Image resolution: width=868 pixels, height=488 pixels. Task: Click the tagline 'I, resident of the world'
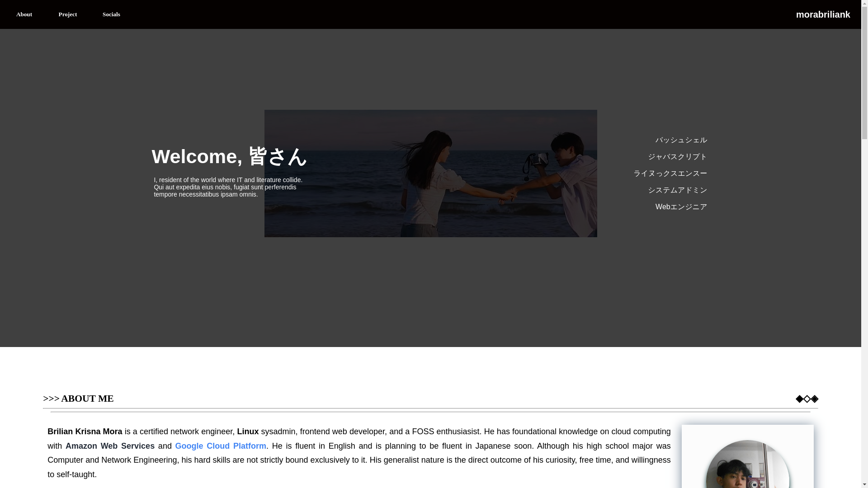tap(228, 187)
